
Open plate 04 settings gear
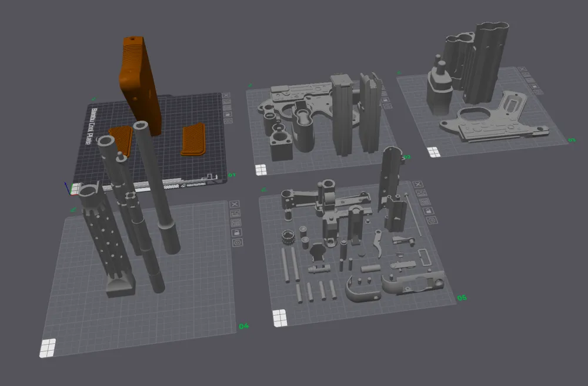tap(238, 243)
